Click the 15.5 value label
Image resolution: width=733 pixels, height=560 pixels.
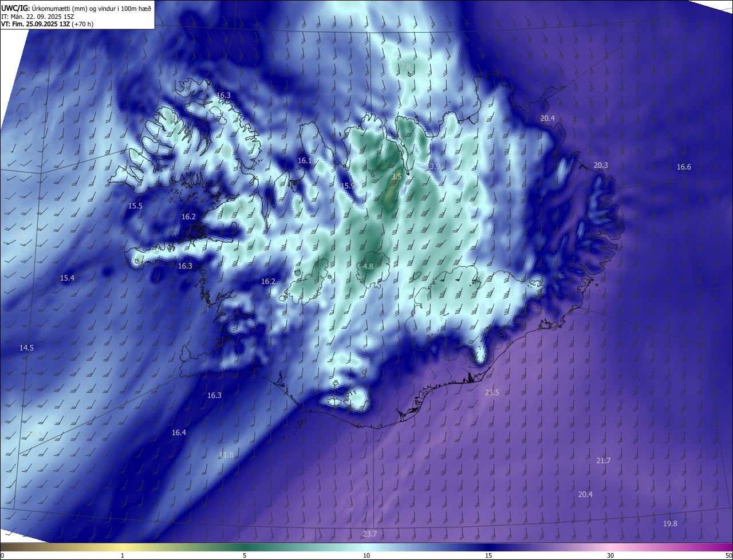point(135,206)
